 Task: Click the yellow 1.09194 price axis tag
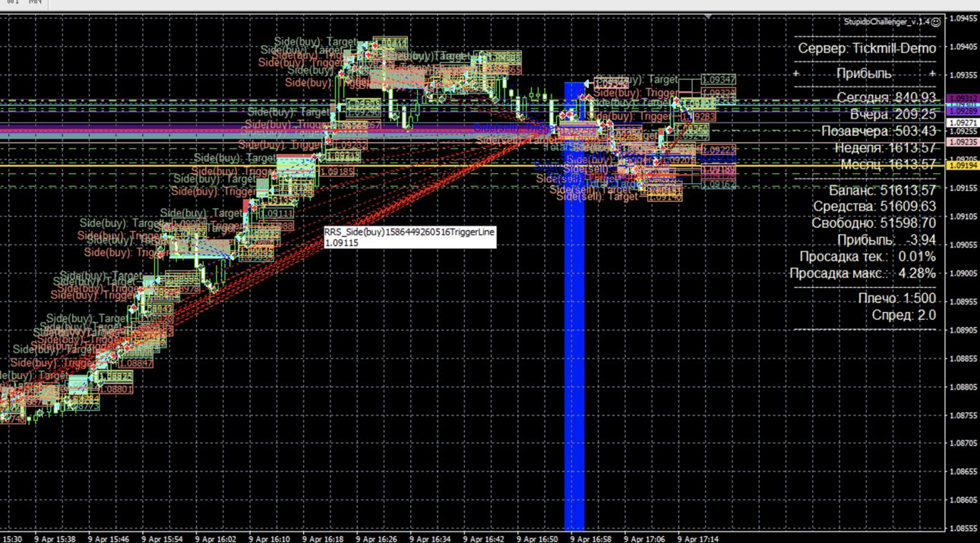[963, 165]
